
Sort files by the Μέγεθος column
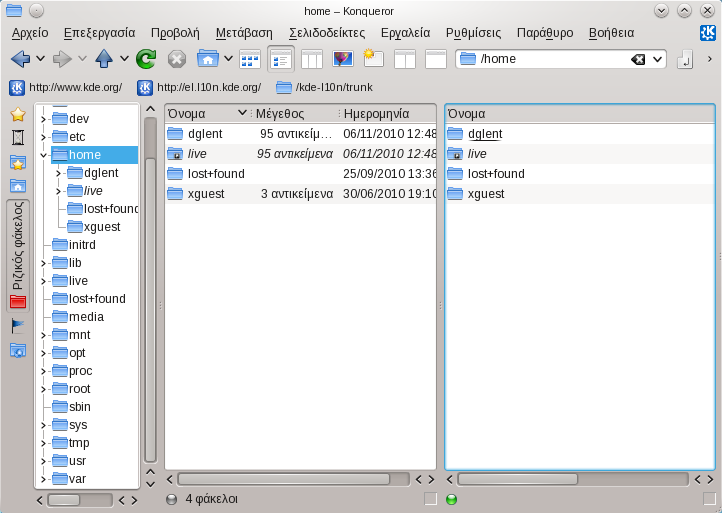[x=292, y=113]
